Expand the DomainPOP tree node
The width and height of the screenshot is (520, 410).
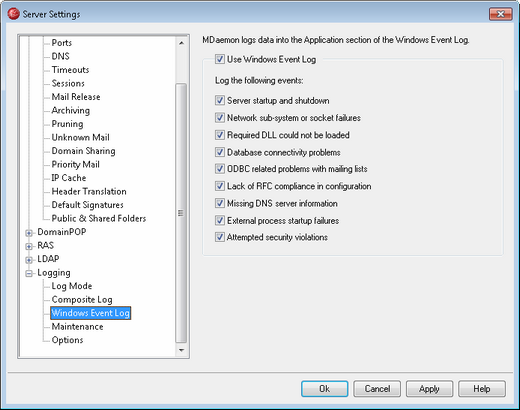tap(29, 233)
